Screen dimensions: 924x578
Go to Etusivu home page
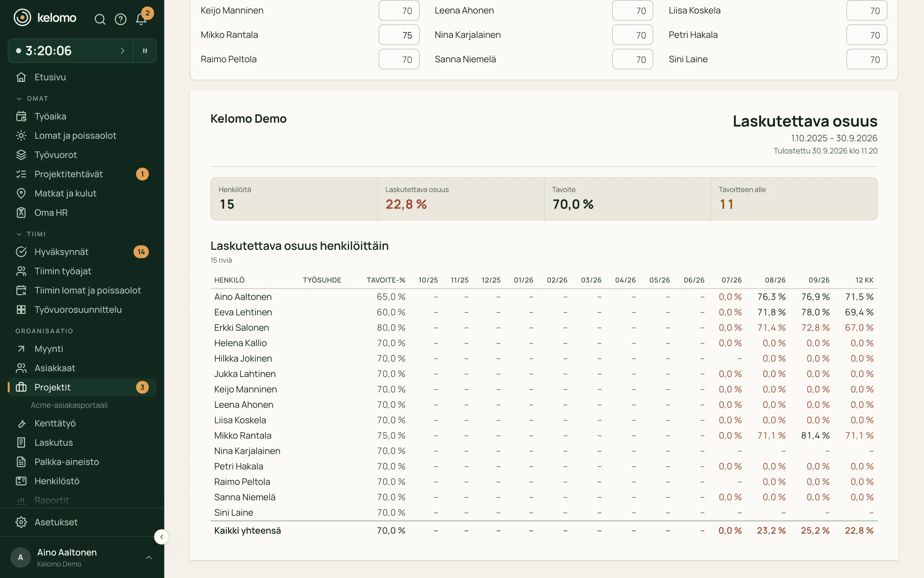82,77
